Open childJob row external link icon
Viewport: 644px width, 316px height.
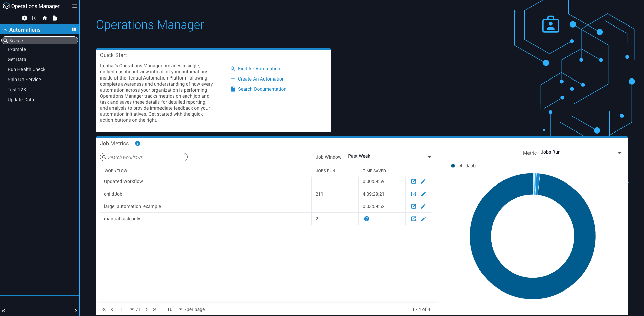[x=414, y=194]
